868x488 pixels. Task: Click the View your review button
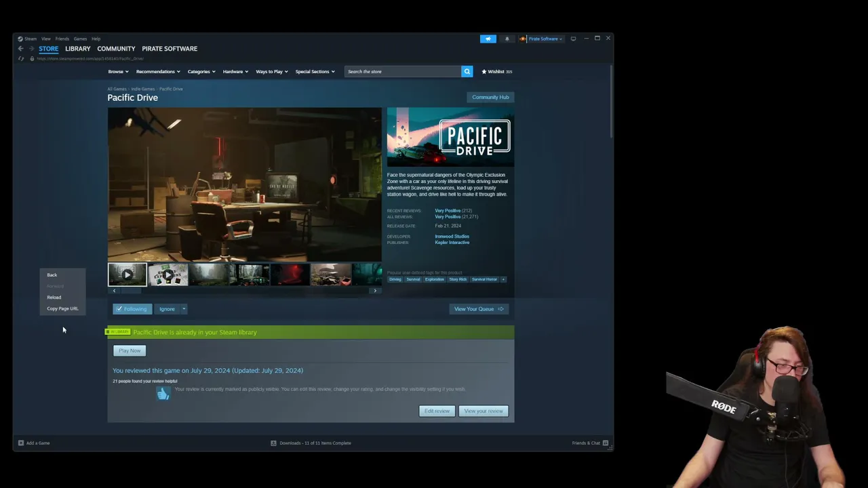click(x=484, y=411)
